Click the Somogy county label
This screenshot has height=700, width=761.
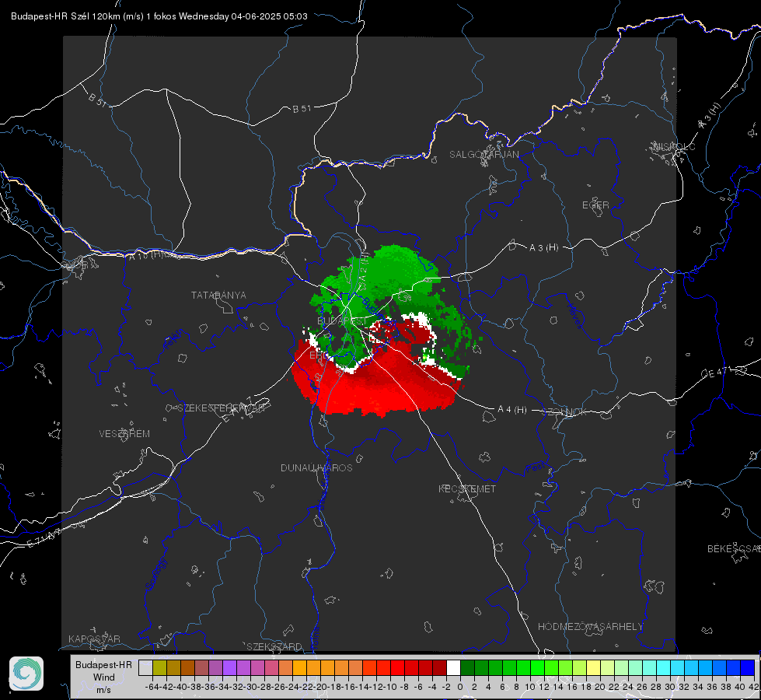pyautogui.click(x=155, y=574)
